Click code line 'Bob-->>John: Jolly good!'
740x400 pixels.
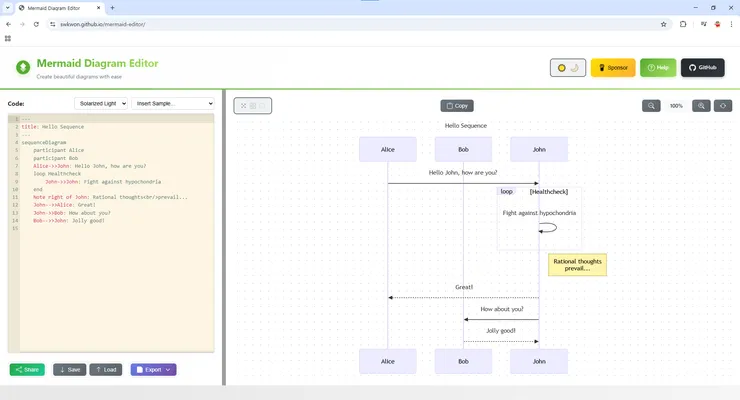tap(69, 220)
